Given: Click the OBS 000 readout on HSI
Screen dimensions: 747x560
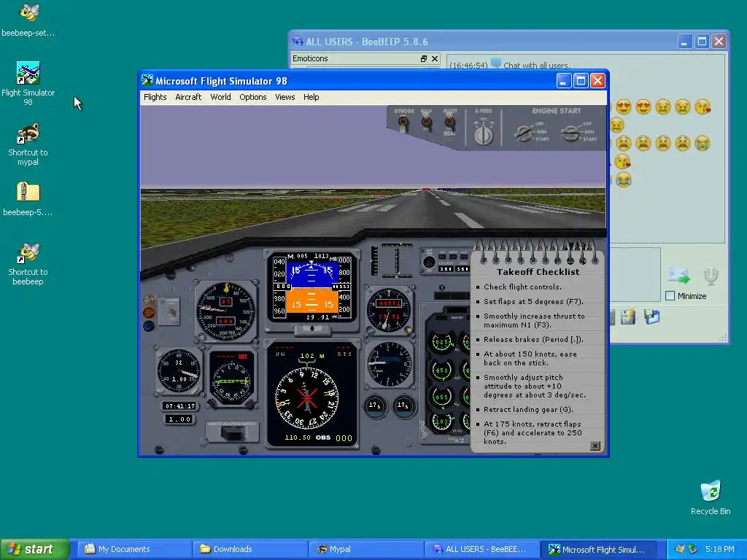Looking at the screenshot, I should point(333,437).
